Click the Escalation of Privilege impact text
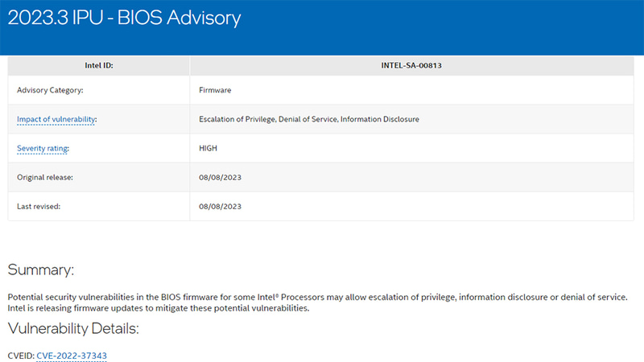This screenshot has width=644, height=362. coord(240,119)
